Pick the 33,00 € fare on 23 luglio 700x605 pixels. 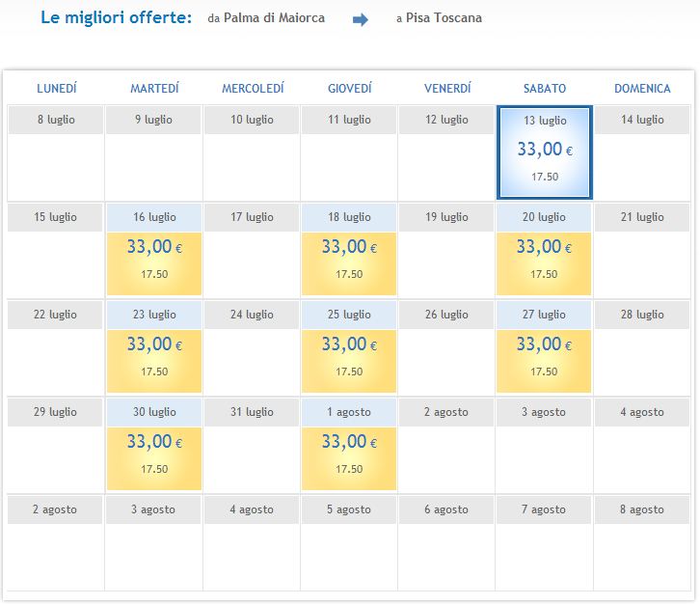(154, 361)
